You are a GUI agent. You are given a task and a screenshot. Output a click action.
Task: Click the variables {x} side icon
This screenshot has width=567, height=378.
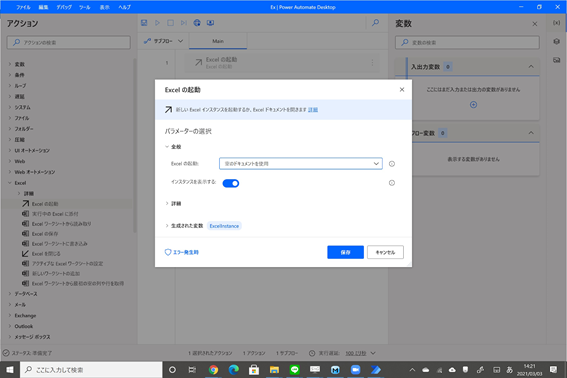(557, 23)
